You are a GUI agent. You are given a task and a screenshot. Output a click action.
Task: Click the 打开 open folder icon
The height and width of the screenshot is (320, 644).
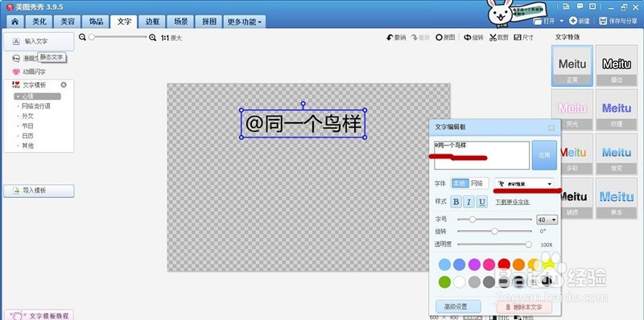[538, 21]
